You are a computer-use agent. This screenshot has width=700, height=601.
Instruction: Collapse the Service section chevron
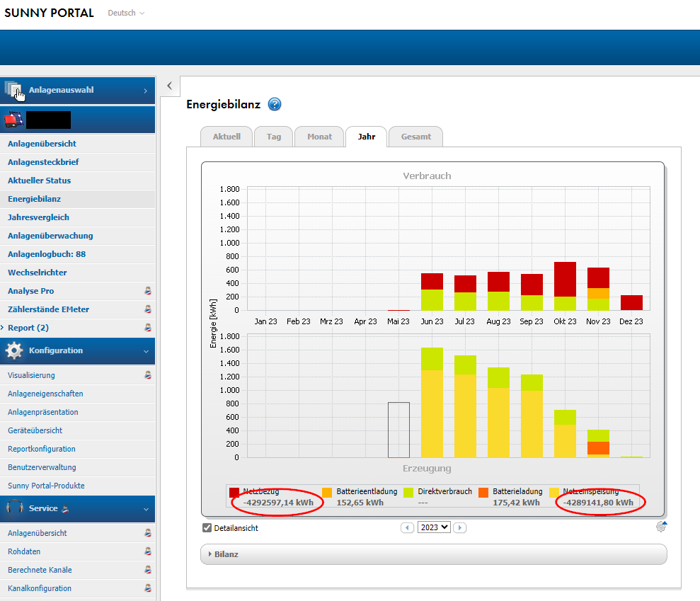tap(146, 509)
